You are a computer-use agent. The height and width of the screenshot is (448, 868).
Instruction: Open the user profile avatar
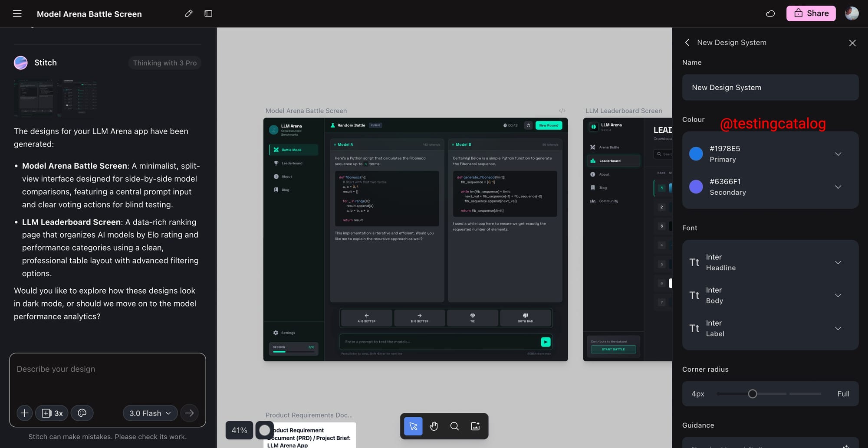pos(852,13)
